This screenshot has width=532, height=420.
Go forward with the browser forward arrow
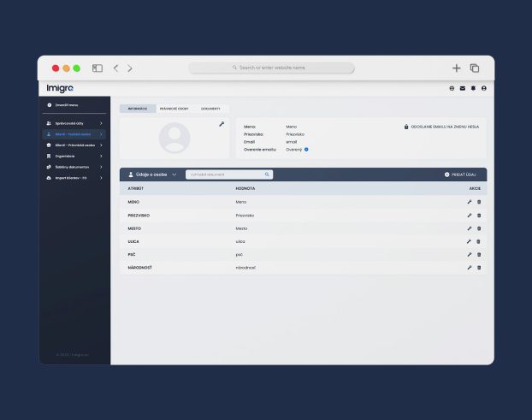pyautogui.click(x=130, y=68)
